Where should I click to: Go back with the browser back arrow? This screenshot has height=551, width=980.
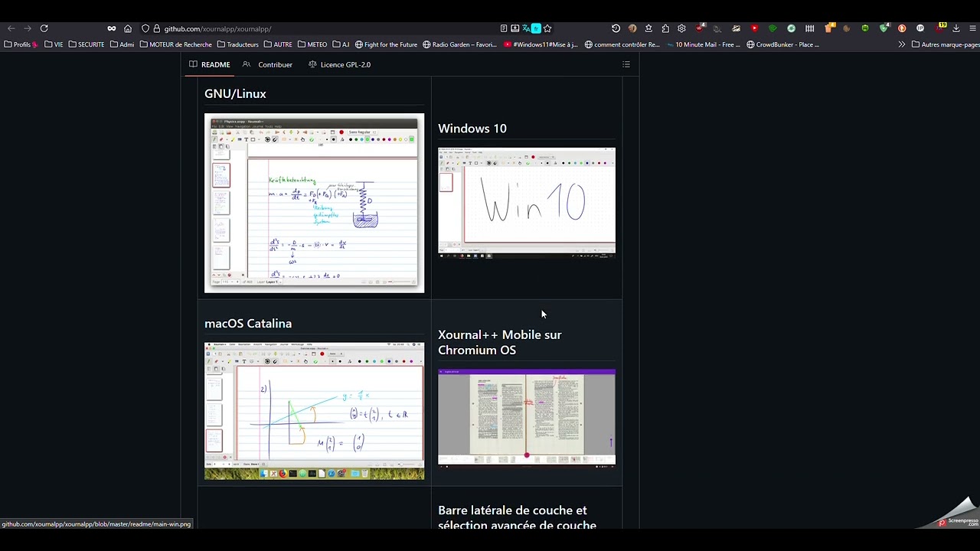pos(11,28)
